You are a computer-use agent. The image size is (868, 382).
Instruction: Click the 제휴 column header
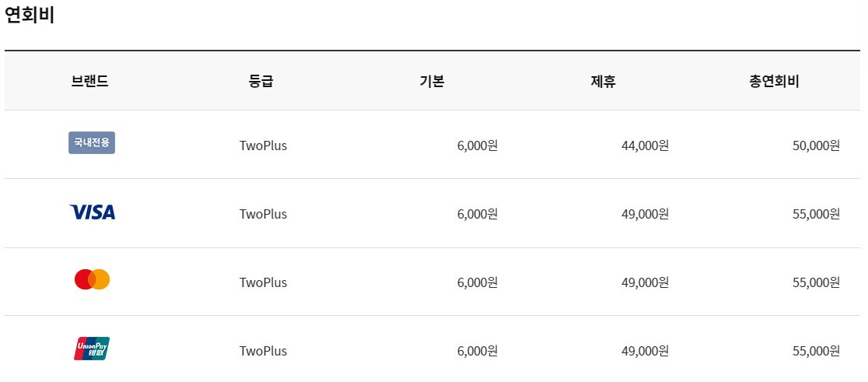pyautogui.click(x=603, y=81)
